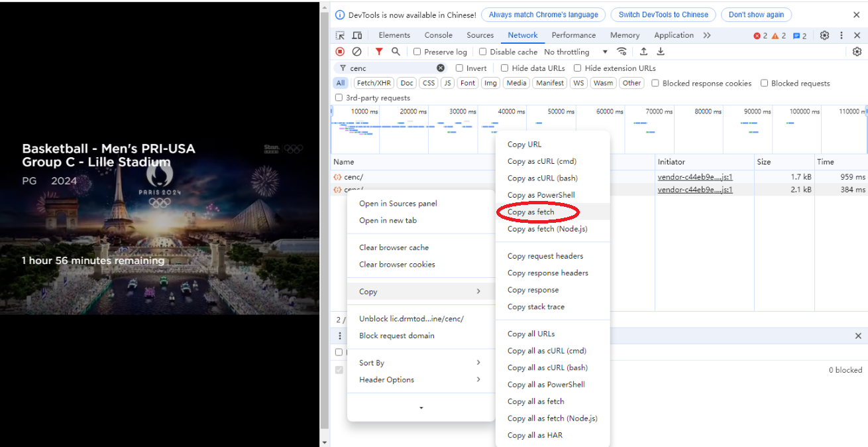Click the import HAR upload icon

point(643,52)
